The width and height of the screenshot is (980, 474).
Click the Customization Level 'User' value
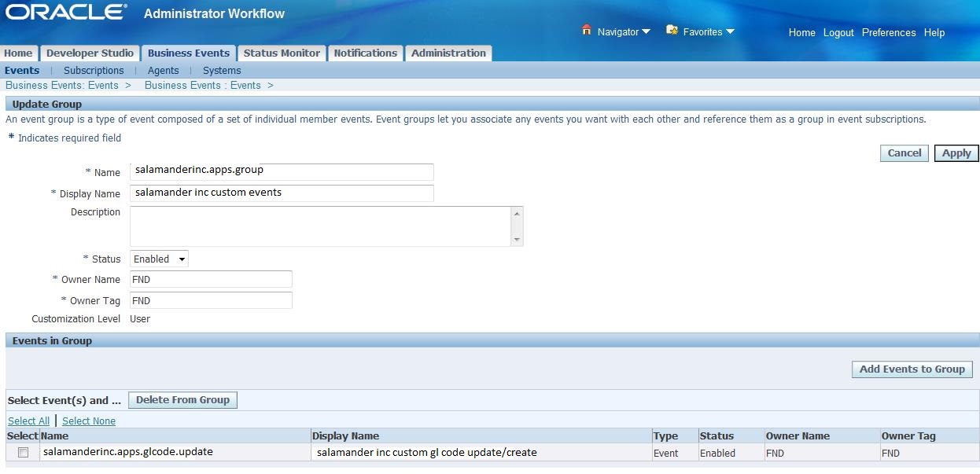click(x=140, y=318)
